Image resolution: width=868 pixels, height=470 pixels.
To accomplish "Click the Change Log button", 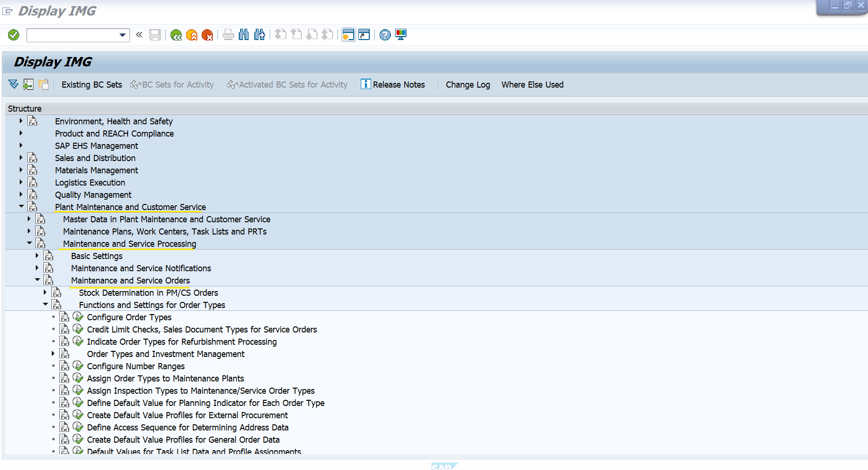I will (x=468, y=85).
